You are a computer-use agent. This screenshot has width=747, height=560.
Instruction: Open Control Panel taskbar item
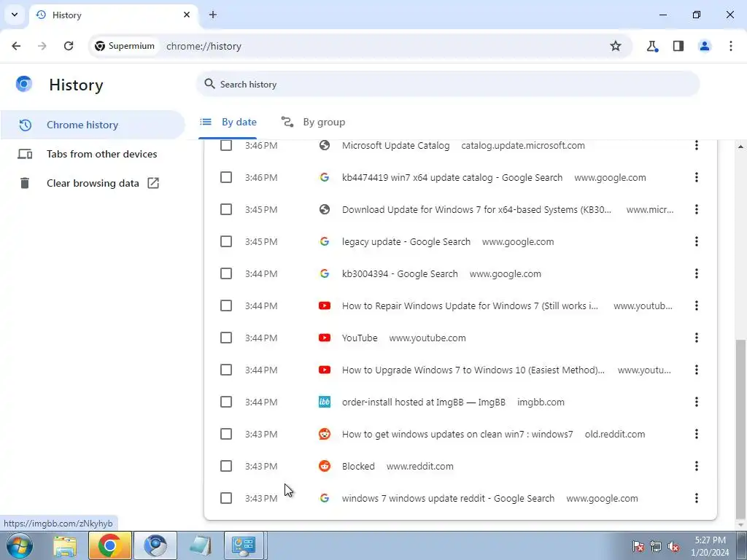point(244,545)
